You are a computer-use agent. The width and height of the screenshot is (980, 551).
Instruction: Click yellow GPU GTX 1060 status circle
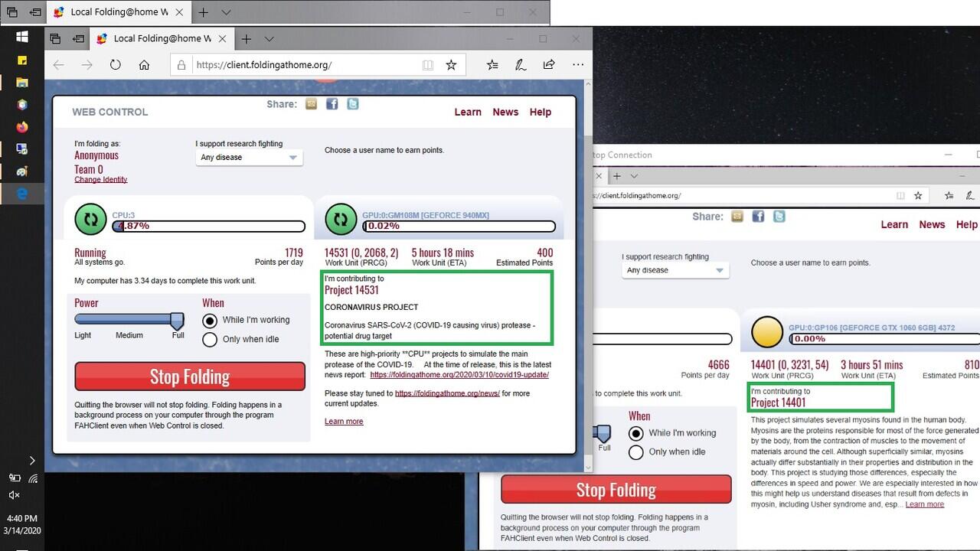767,331
